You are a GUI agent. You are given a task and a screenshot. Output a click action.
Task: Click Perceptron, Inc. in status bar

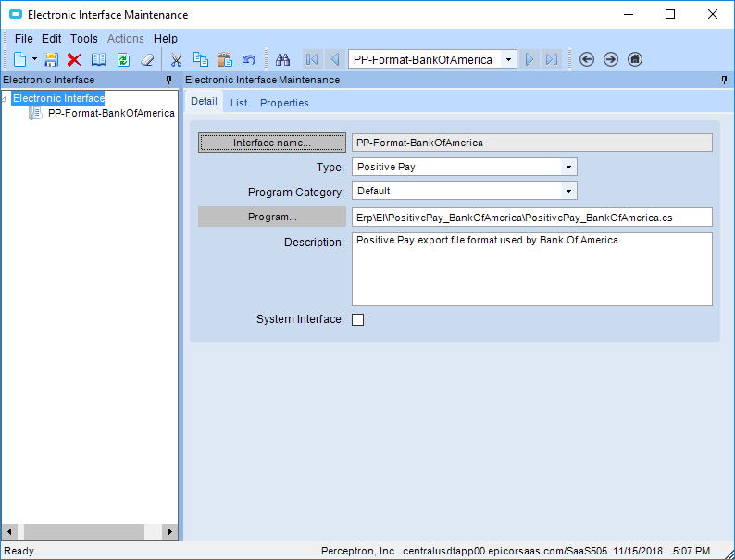pos(358,551)
